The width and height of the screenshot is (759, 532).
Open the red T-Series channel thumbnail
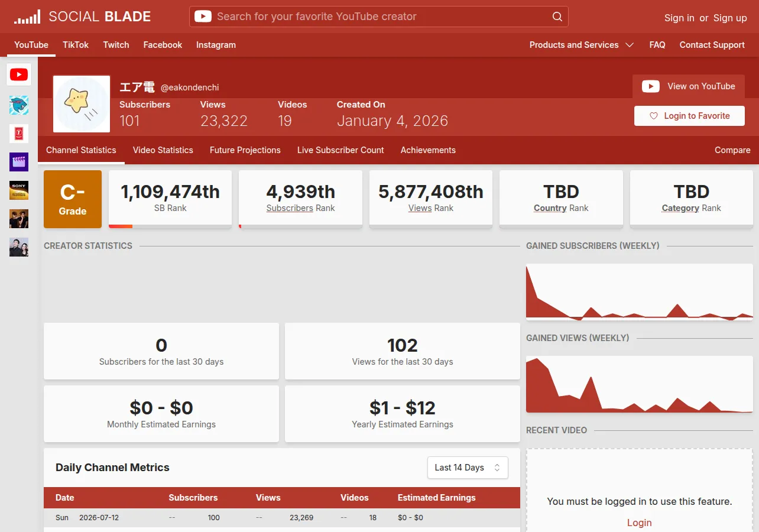click(x=19, y=134)
